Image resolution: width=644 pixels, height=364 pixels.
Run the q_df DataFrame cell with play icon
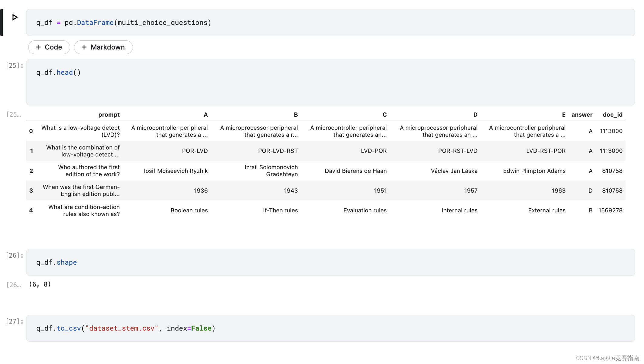[15, 17]
